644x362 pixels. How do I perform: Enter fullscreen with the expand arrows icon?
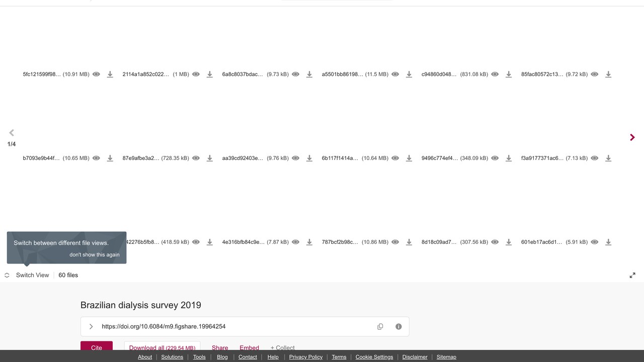[x=632, y=275]
